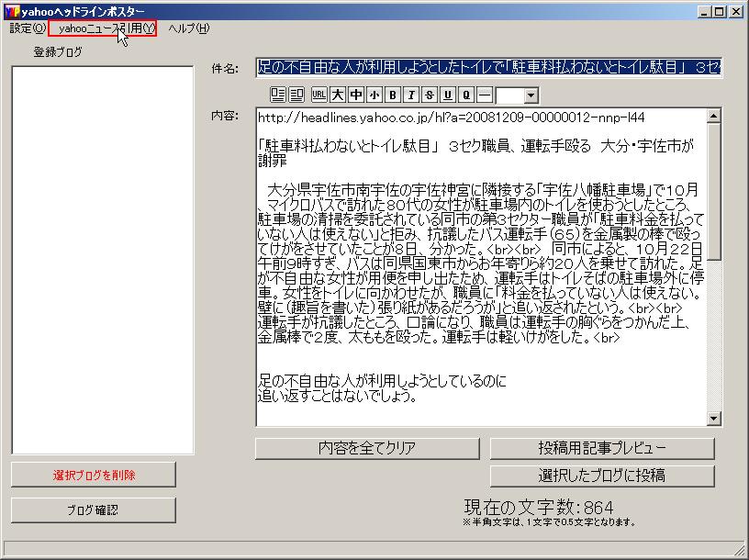Focus the 件名 subject input field
Screen dimensions: 749x560
click(488, 68)
